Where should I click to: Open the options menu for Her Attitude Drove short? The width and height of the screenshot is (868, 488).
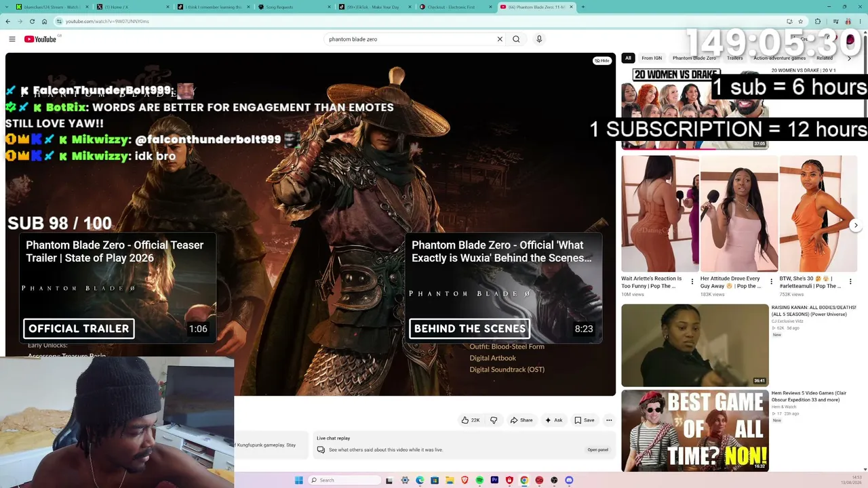[771, 281]
